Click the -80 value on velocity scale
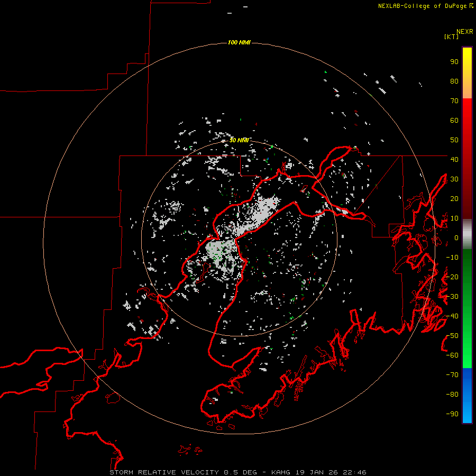Viewport: 476px width, 476px height. tap(452, 395)
